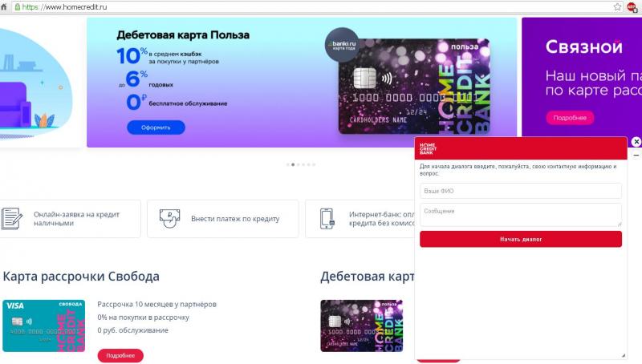
Task: Select the first carousel dot indicator
Action: [x=288, y=164]
